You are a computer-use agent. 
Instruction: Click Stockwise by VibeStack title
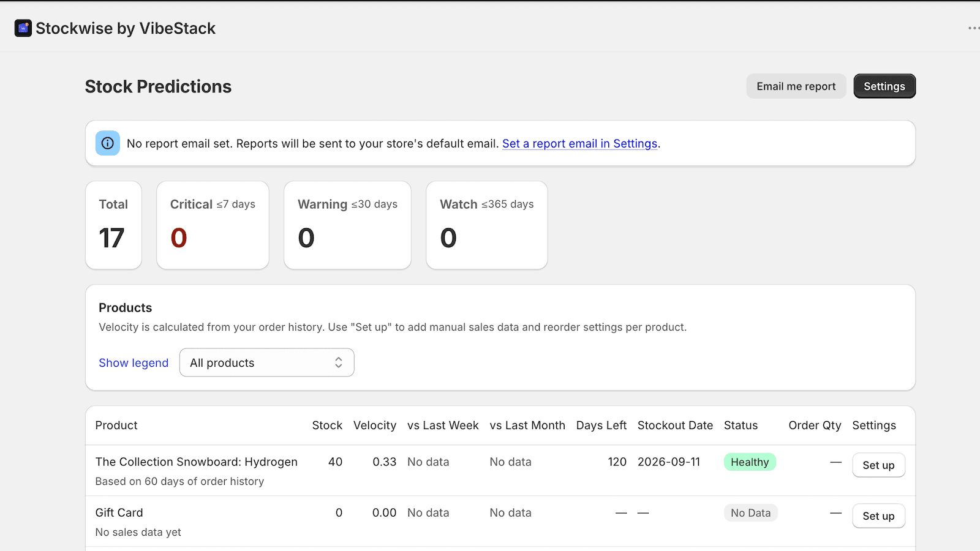coord(126,28)
